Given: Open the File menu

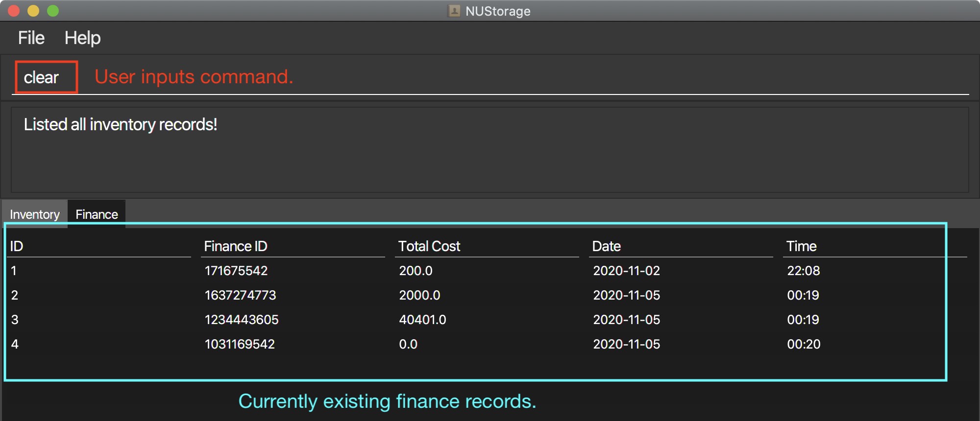Looking at the screenshot, I should click(31, 38).
